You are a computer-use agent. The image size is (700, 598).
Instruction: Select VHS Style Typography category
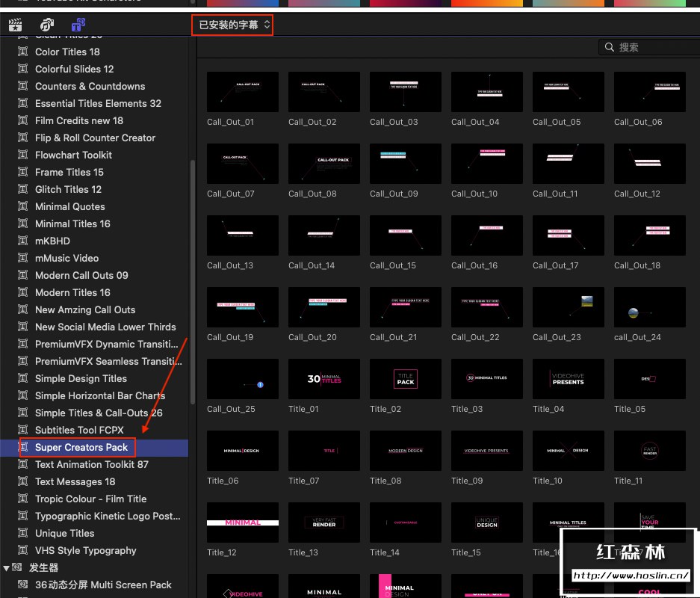pyautogui.click(x=85, y=551)
